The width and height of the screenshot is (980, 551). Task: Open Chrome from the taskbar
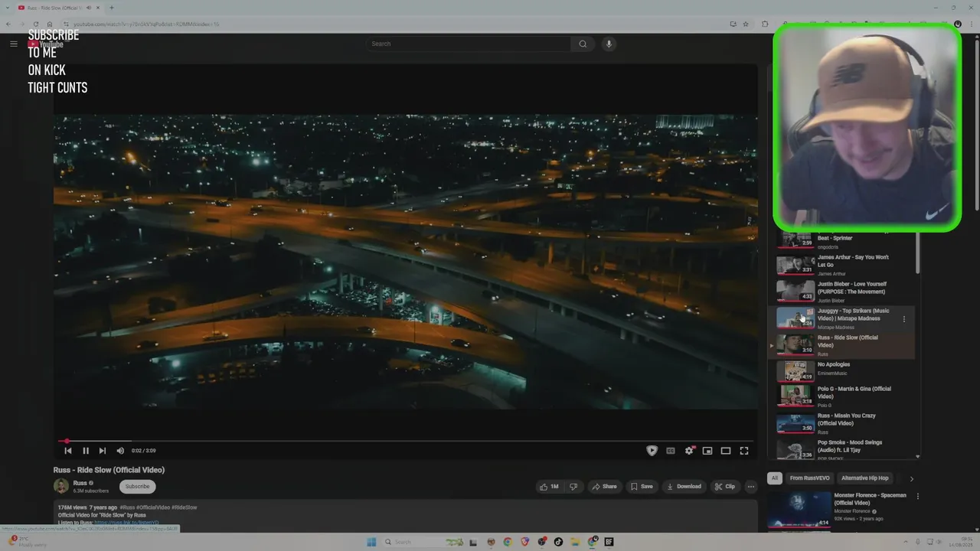pyautogui.click(x=508, y=542)
